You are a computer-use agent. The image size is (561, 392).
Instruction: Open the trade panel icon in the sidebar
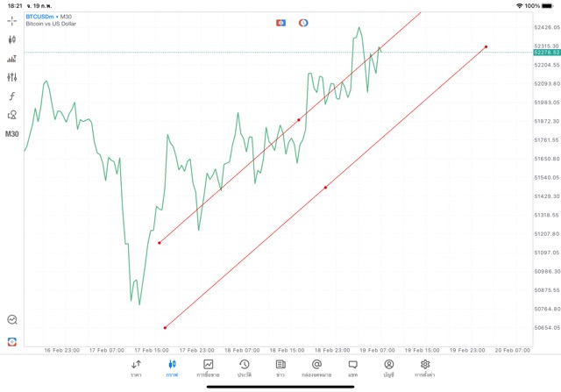pos(12,58)
